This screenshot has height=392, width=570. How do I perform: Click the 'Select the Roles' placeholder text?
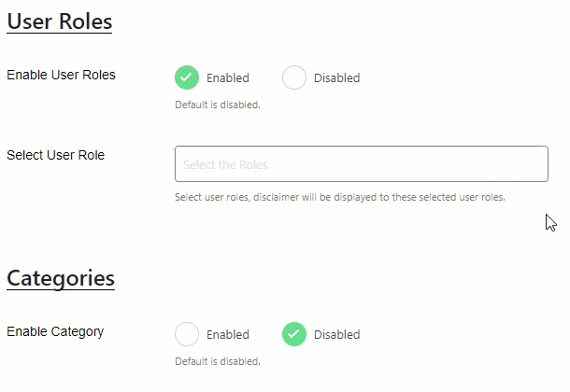(x=225, y=165)
